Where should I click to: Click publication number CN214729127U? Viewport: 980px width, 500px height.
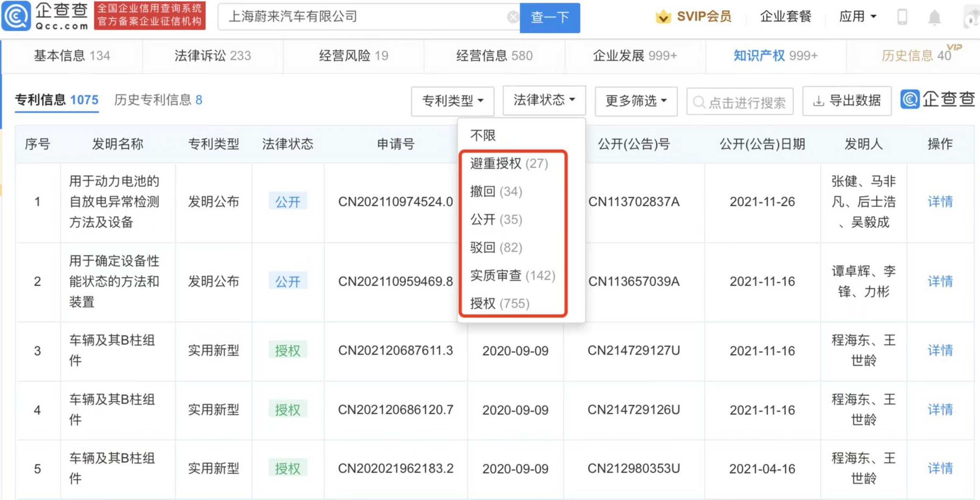pos(634,351)
